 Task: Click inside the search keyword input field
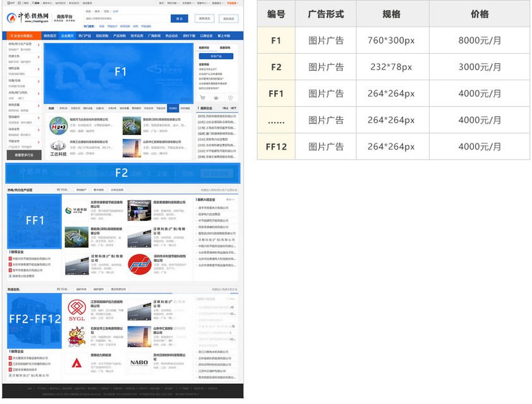click(125, 19)
